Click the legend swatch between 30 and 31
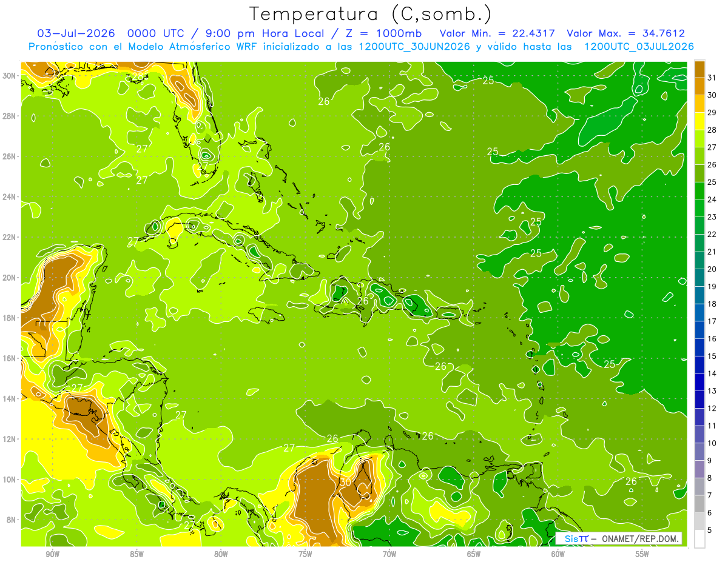Image resolution: width=728 pixels, height=562 pixels. click(x=700, y=86)
